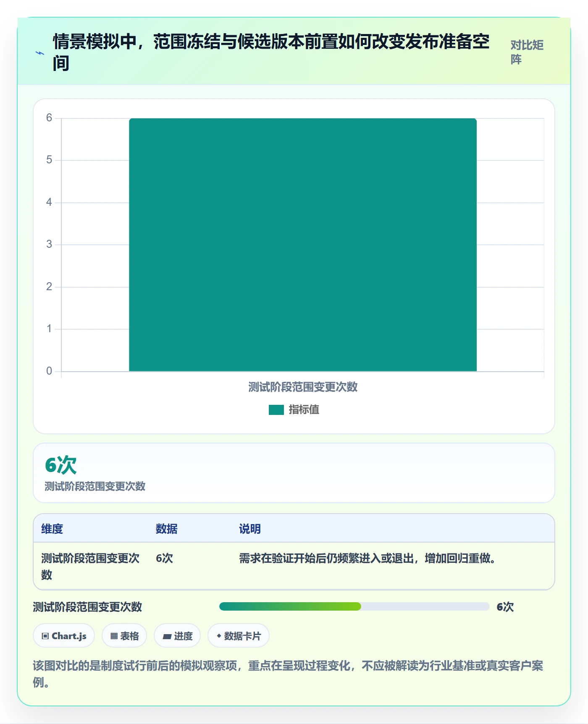Click the 6次 value beside the progress bar
This screenshot has width=588, height=724.
pyautogui.click(x=505, y=607)
